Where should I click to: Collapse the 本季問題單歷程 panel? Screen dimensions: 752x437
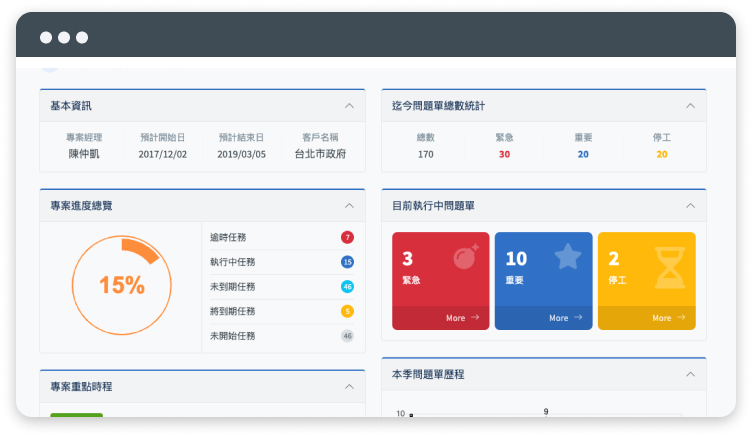pyautogui.click(x=690, y=374)
